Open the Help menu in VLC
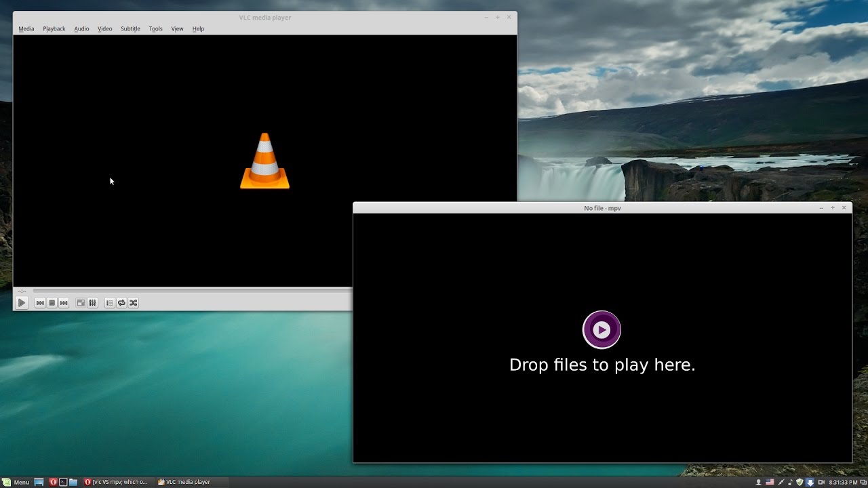 point(198,28)
